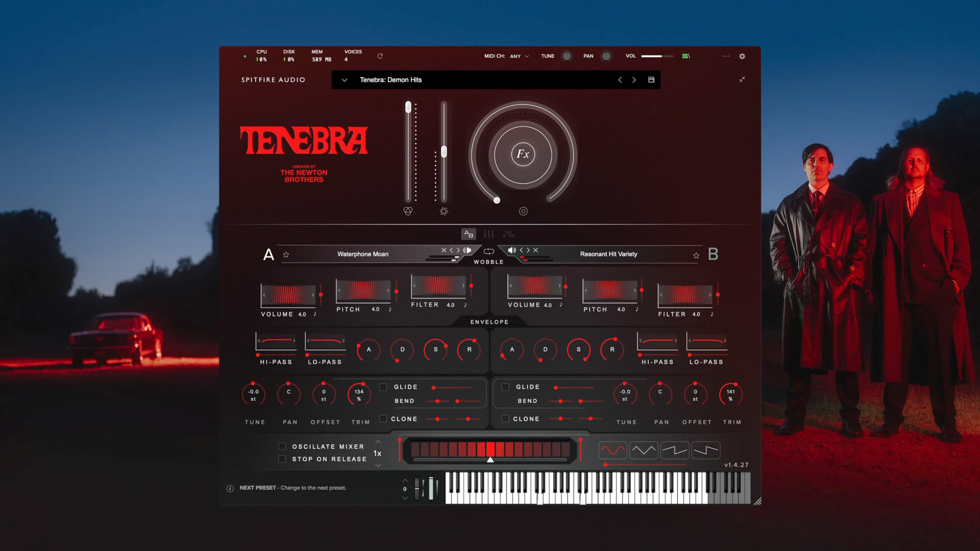
Task: Select the sine wave LFO shape
Action: (x=612, y=449)
